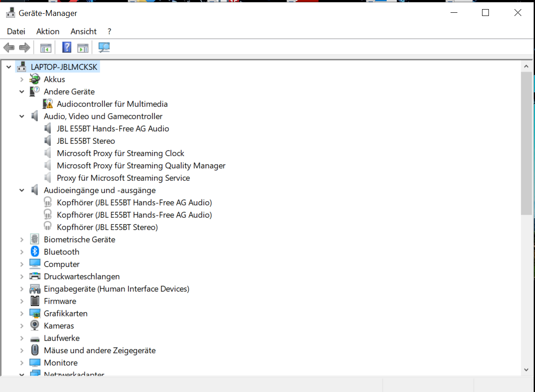Click the Firmware chip icon

click(x=35, y=301)
